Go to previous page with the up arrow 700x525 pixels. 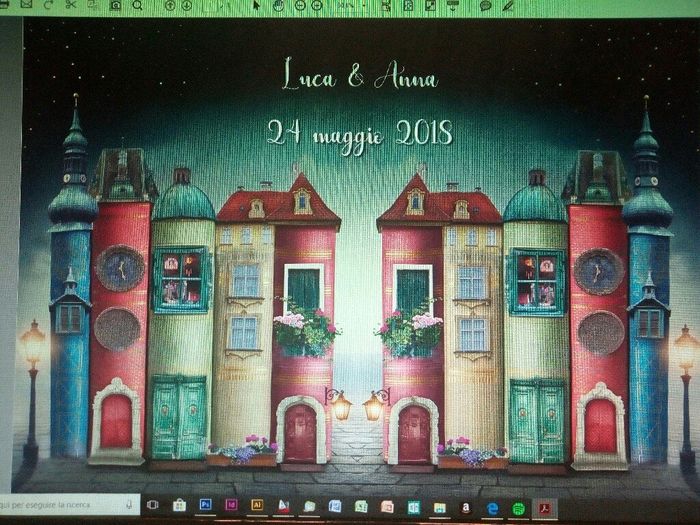(x=170, y=5)
